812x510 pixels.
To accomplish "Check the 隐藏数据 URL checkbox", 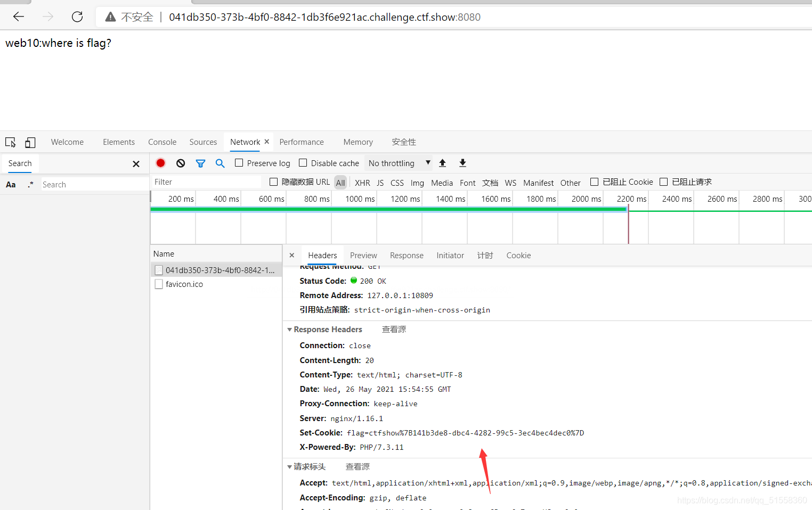I will [273, 182].
